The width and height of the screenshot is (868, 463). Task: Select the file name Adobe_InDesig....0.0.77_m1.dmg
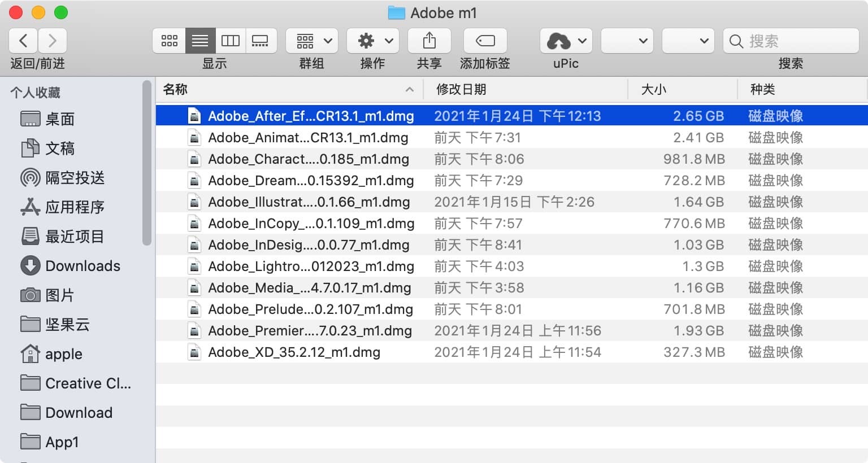[309, 244]
